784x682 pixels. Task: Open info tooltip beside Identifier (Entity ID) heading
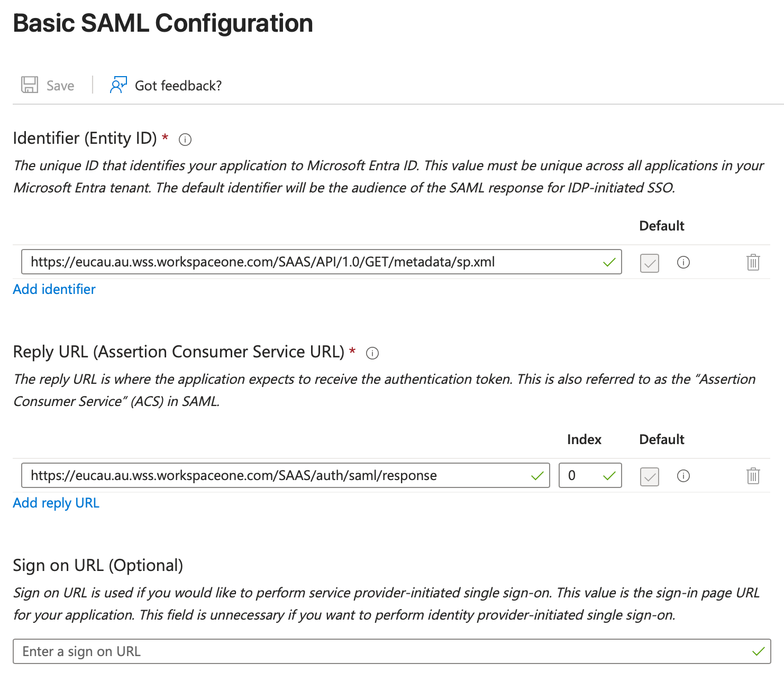(x=185, y=140)
